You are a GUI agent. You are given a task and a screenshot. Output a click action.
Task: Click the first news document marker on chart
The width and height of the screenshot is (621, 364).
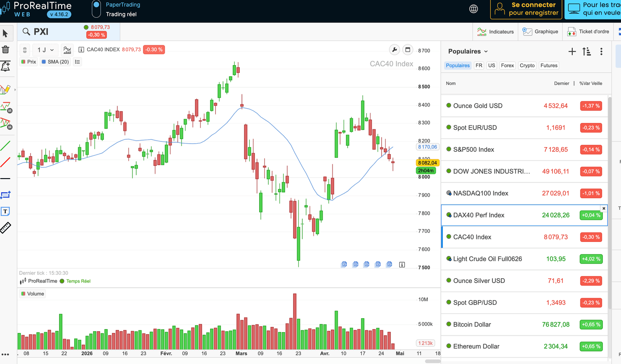(x=344, y=264)
